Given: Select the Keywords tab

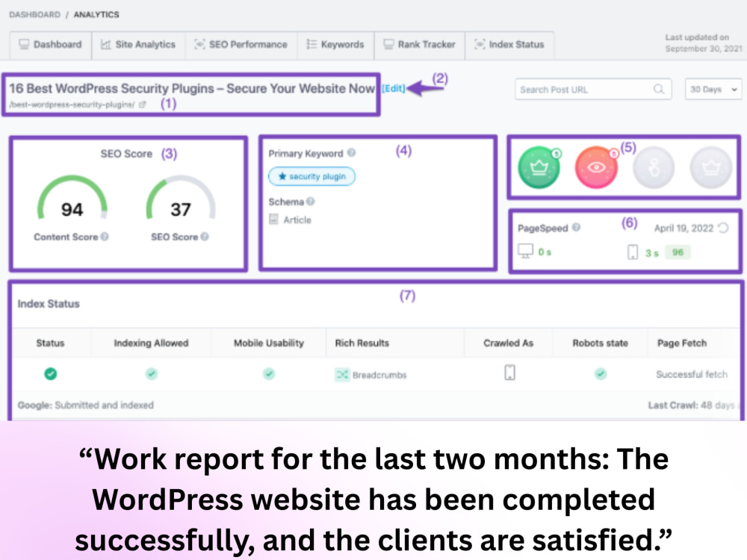Looking at the screenshot, I should [335, 45].
